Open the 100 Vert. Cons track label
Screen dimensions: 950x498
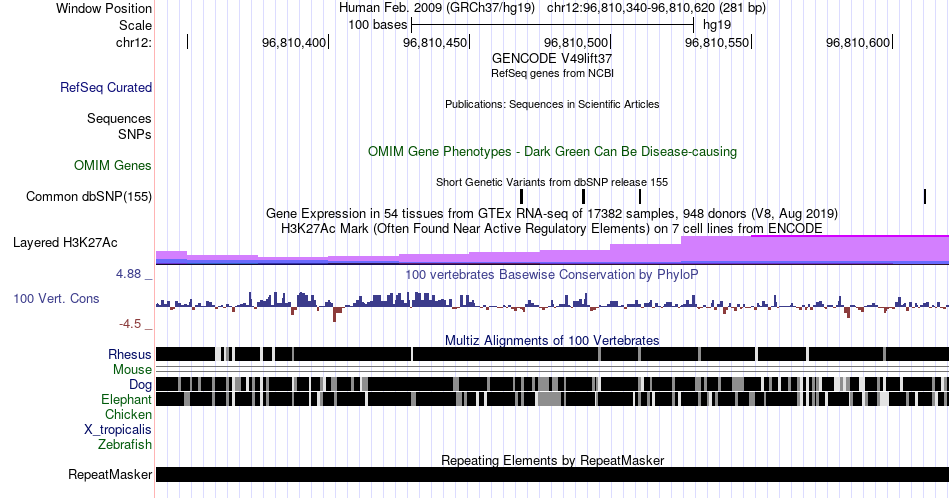click(x=56, y=298)
